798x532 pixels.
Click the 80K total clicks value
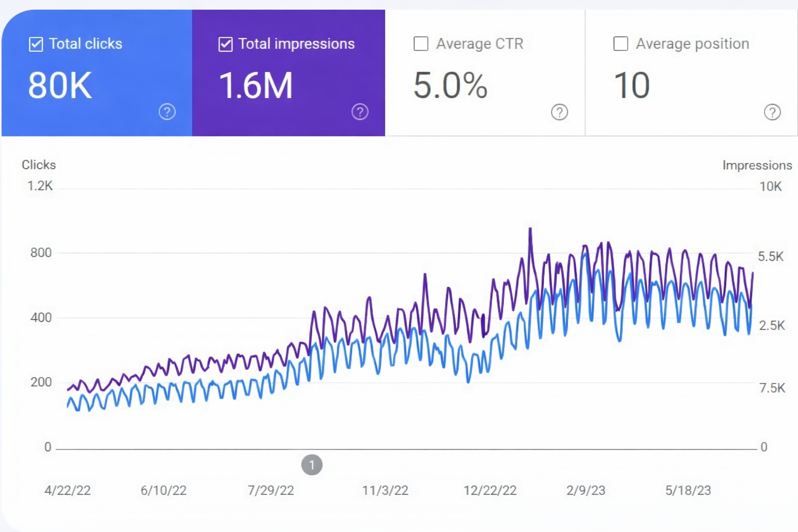[60, 86]
